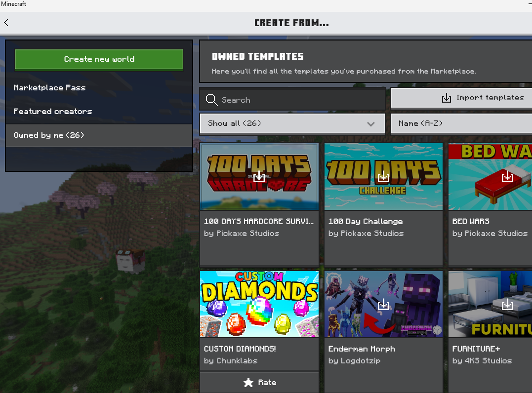Focus the Search templates field
The width and height of the screenshot is (532, 393).
(x=292, y=100)
